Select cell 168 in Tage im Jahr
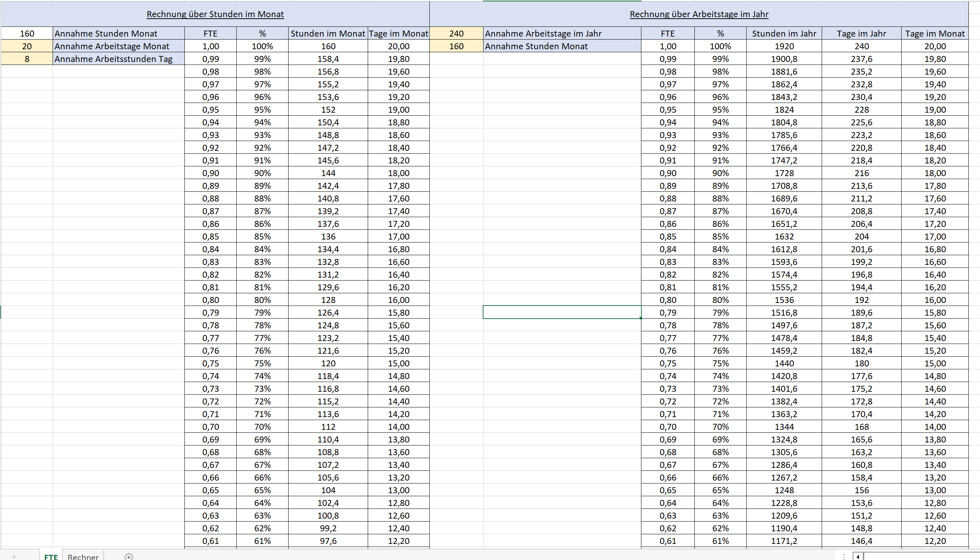The height and width of the screenshot is (560, 980). [x=861, y=427]
